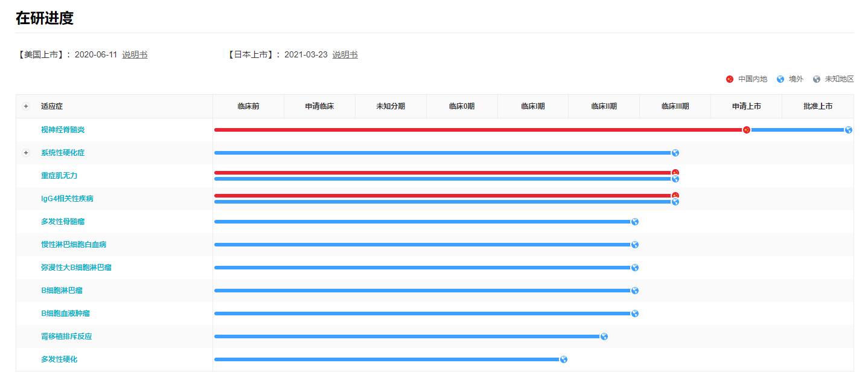Open the IgG4相关性疾病 indication link
This screenshot has height=383, width=868.
point(67,199)
